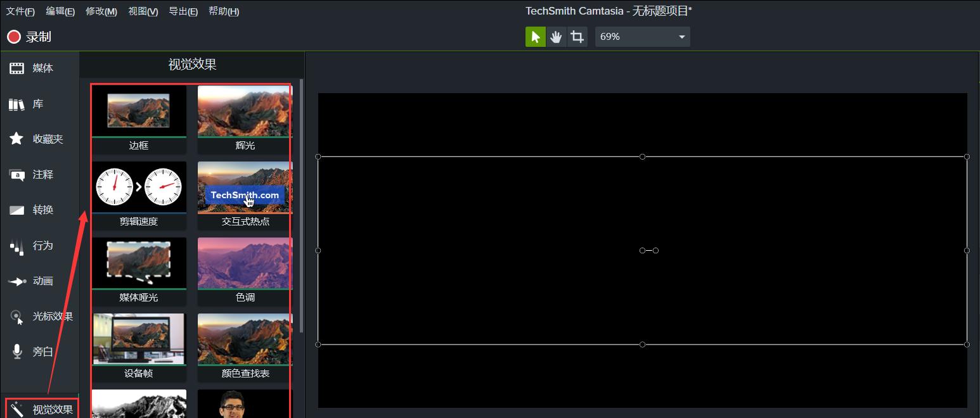This screenshot has width=980, height=418.
Task: Select the 色调 colorize effect thumbnail
Action: [245, 272]
